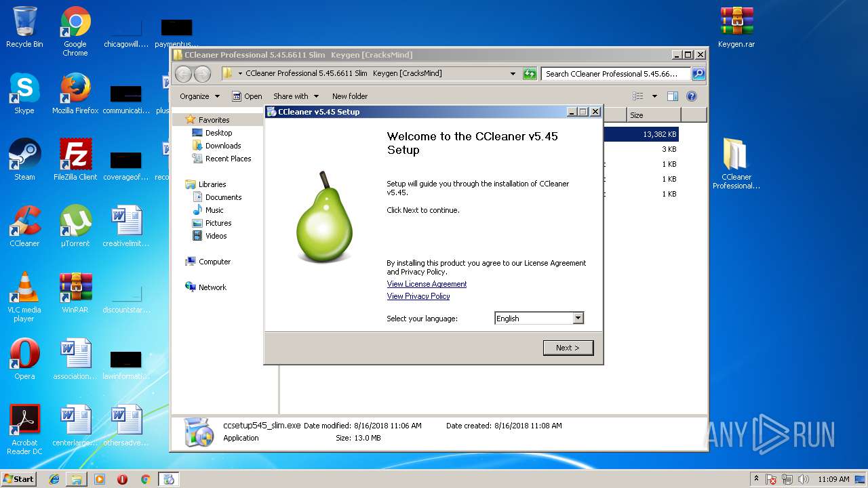Image resolution: width=868 pixels, height=488 pixels.
Task: Open the othersadve Word document
Action: tap(126, 426)
